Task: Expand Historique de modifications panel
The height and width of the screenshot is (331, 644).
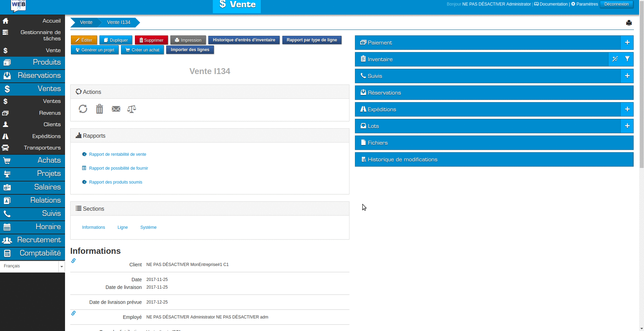Action: point(494,160)
